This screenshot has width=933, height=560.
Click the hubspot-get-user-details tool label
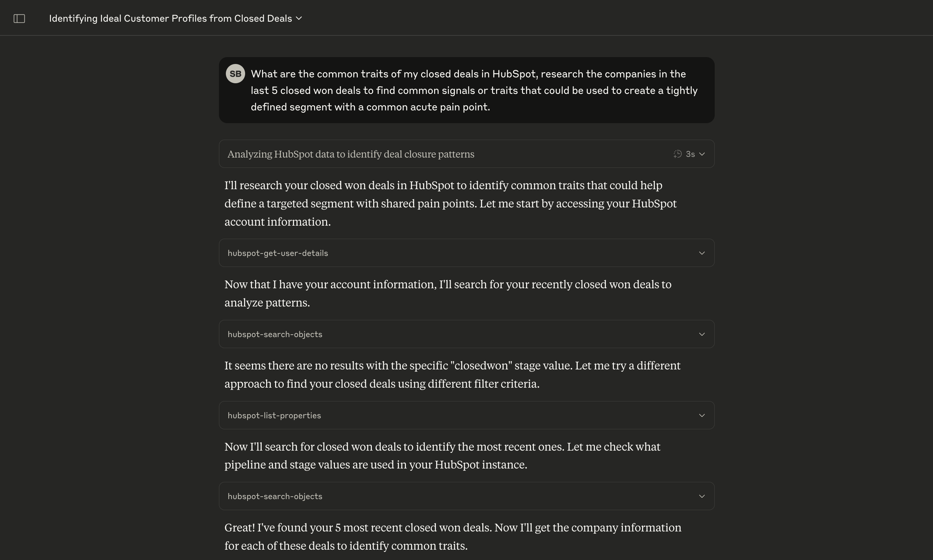[278, 253]
